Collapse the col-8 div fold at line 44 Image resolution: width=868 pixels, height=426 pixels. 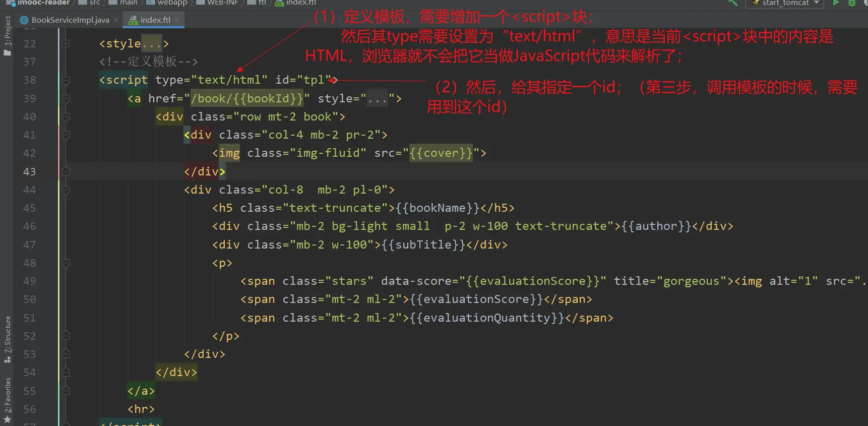(x=66, y=190)
